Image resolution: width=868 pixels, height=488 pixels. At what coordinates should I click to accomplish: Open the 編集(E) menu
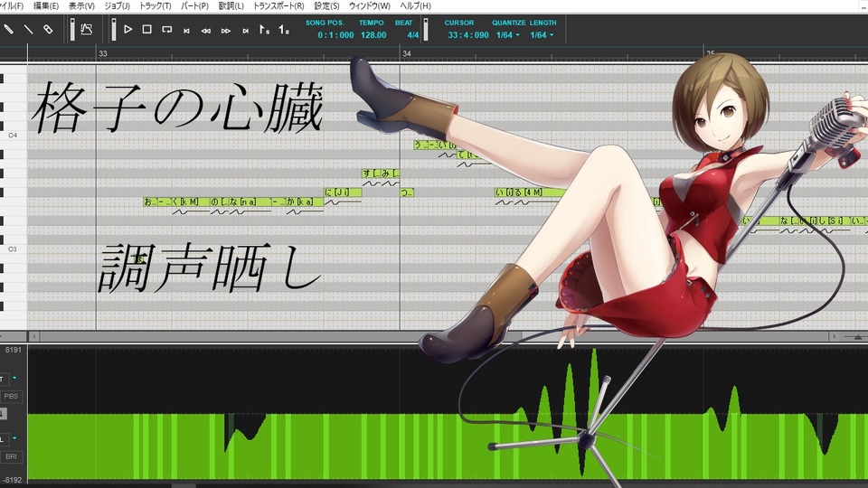(46, 5)
